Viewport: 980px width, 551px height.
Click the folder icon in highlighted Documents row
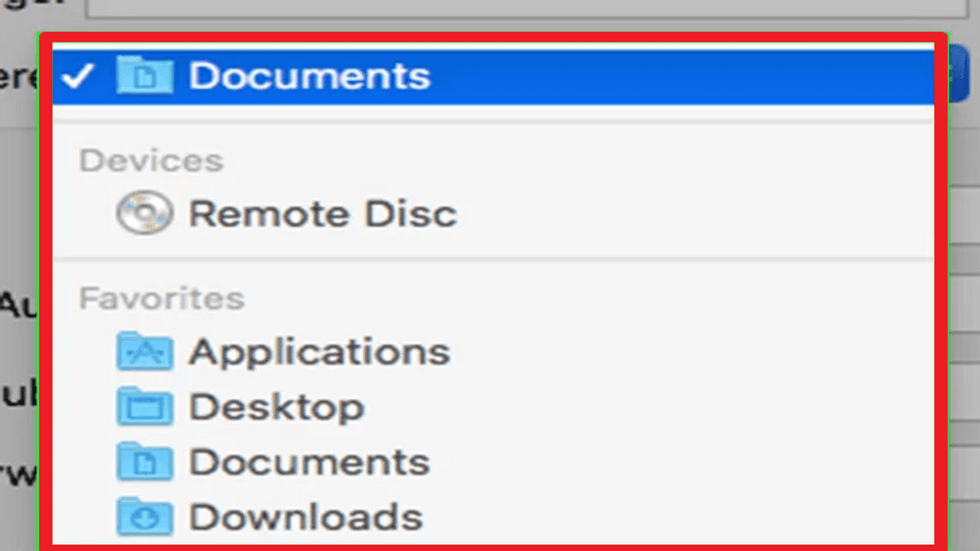(145, 76)
